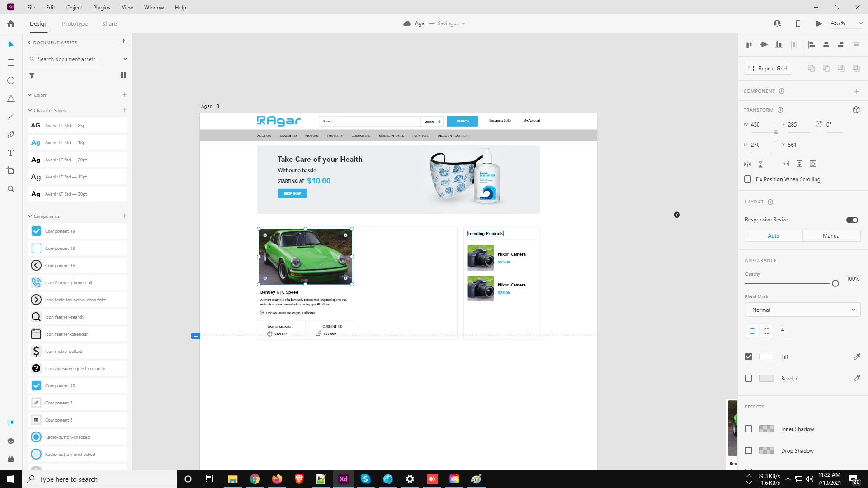Viewport: 868px width, 488px height.
Task: Enable the Drop Shadow checkbox
Action: pos(749,450)
